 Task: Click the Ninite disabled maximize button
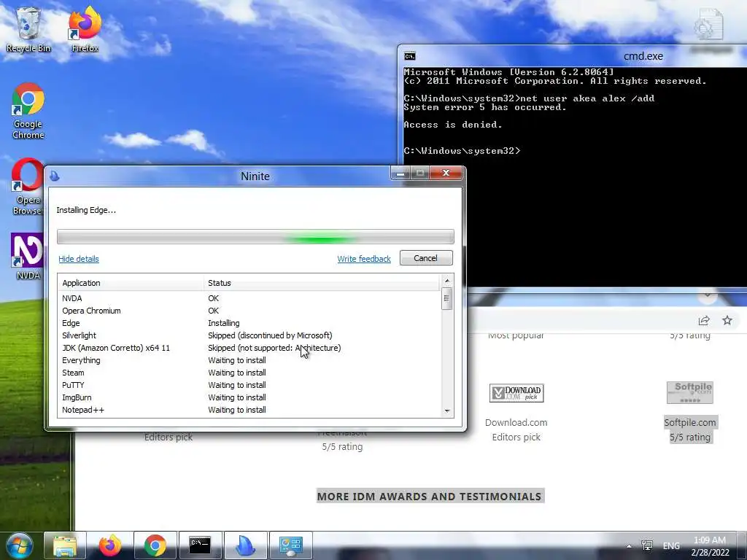click(x=420, y=174)
